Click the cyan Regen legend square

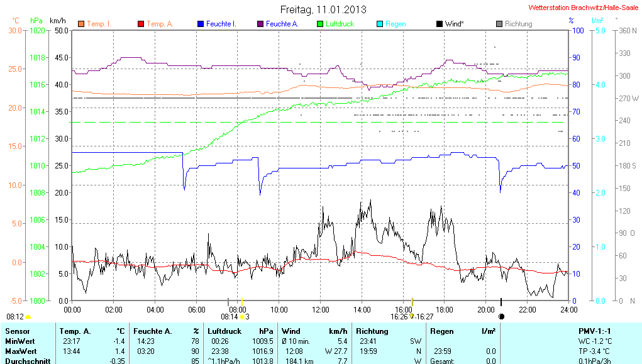[379, 24]
